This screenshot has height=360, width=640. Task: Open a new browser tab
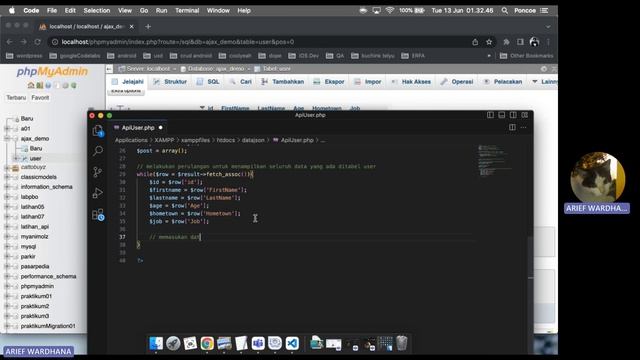[148, 27]
